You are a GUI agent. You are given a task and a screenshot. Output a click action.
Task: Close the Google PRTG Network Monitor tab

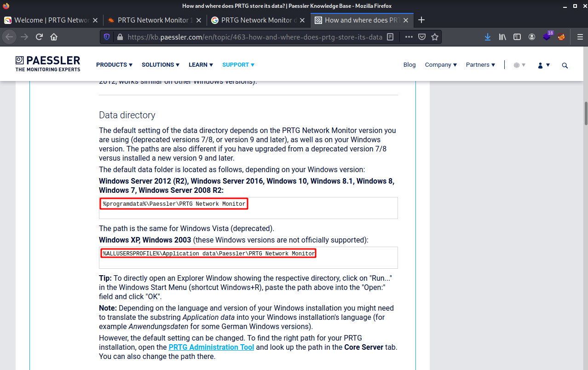click(x=302, y=20)
